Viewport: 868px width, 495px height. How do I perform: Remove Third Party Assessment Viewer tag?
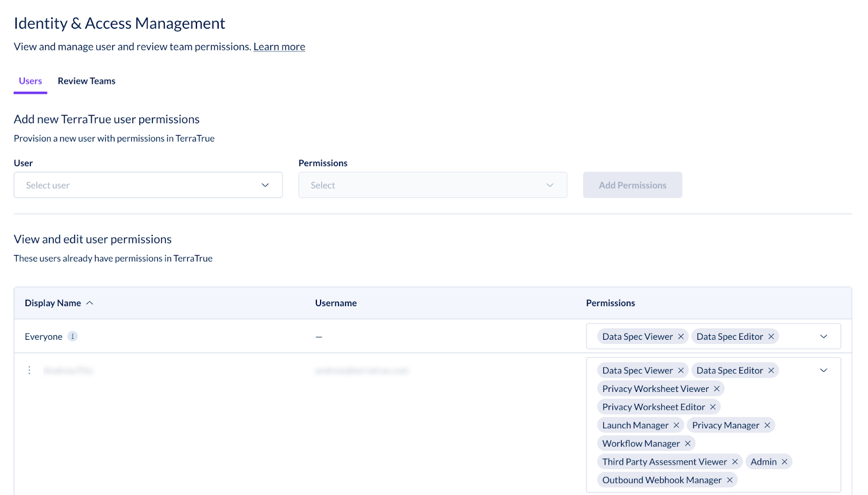point(735,462)
